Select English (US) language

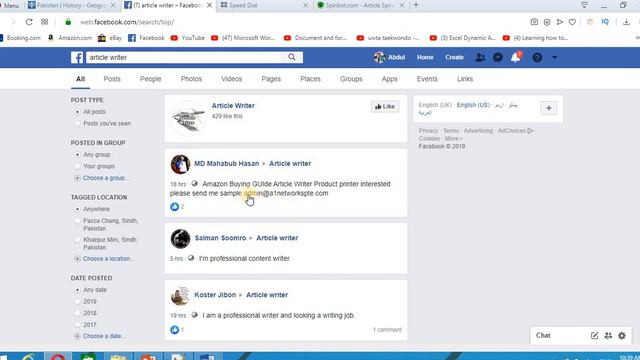(473, 105)
